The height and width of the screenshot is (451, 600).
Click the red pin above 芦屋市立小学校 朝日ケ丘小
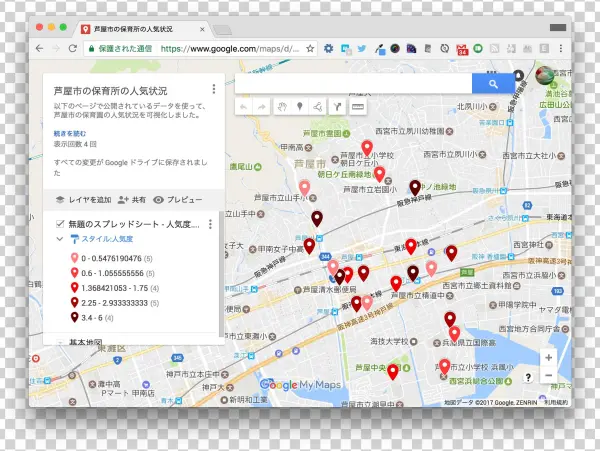click(367, 148)
